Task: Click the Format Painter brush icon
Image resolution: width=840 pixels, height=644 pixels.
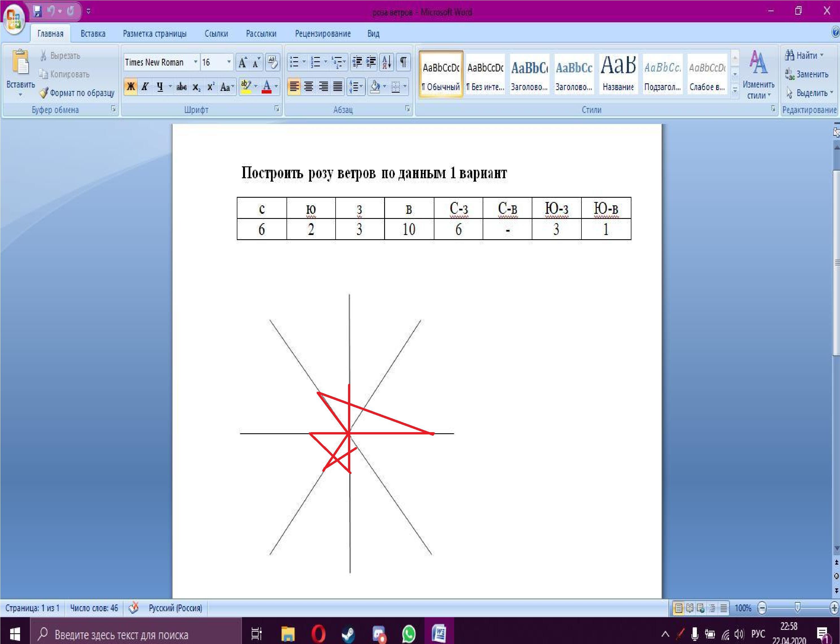Action: [x=44, y=93]
